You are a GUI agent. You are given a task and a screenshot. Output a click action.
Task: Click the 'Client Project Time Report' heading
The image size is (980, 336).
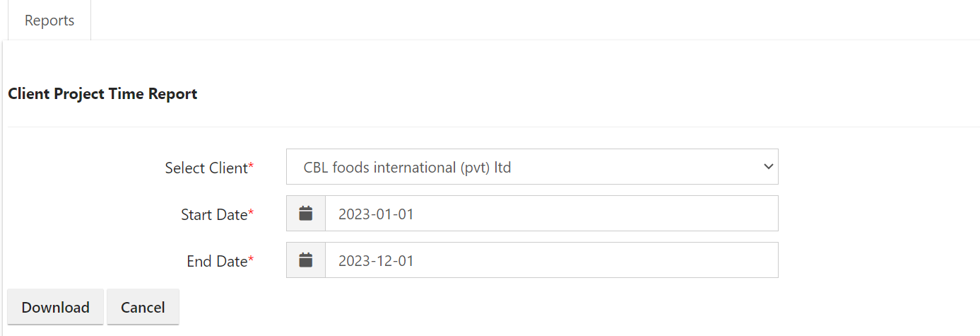pos(102,93)
